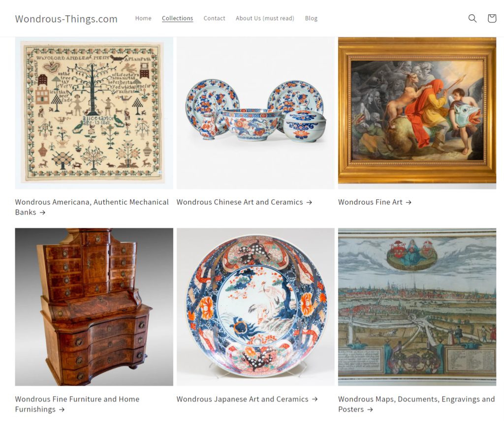Click the Wondrous-Things.com site title
This screenshot has width=504, height=433.
66,19
